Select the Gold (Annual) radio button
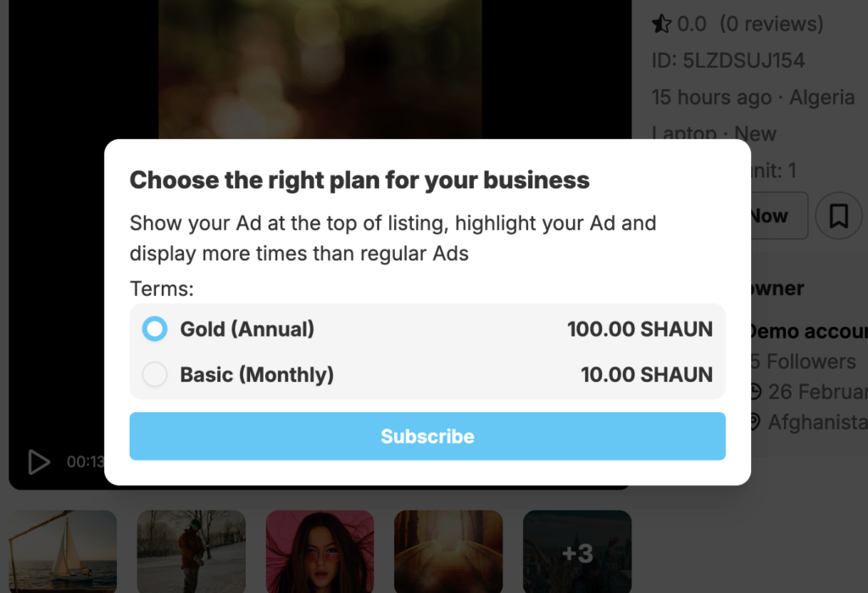Viewport: 868px width, 593px height. pos(155,329)
